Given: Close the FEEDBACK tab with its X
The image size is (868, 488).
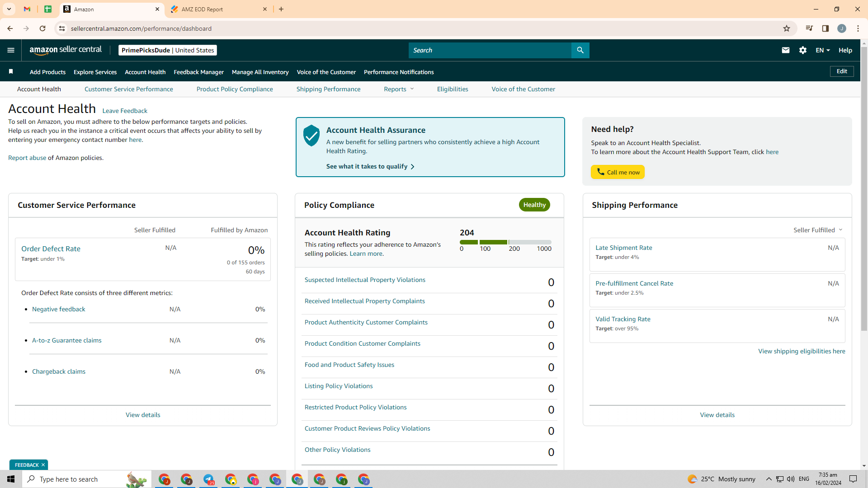Looking at the screenshot, I should [43, 465].
